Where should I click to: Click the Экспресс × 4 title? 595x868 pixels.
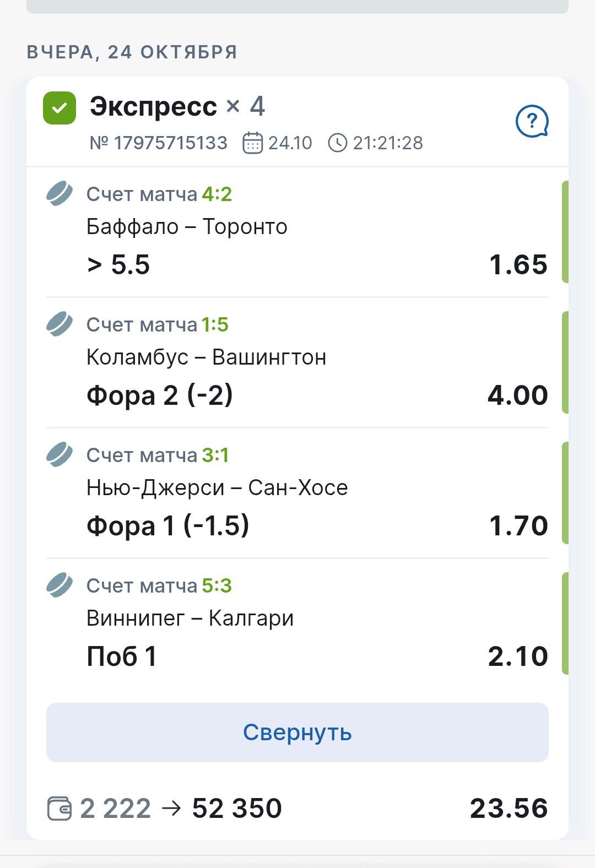tap(177, 106)
